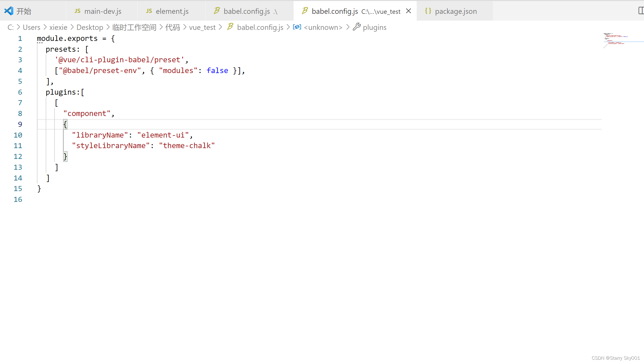Click the split editor icon at the top right
The image size is (644, 363).
point(641,11)
